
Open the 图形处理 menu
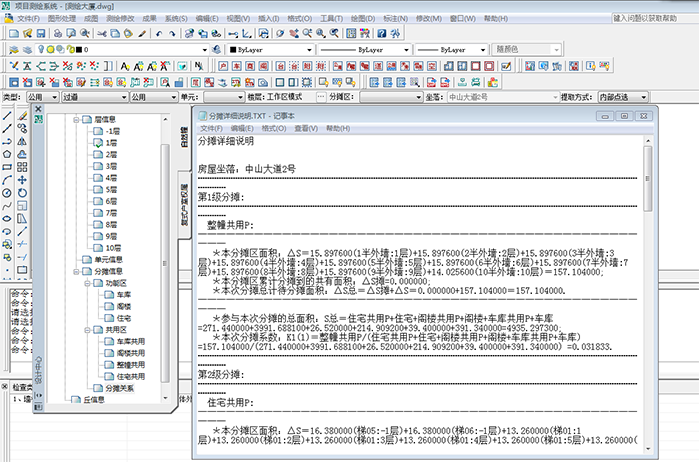pos(62,19)
